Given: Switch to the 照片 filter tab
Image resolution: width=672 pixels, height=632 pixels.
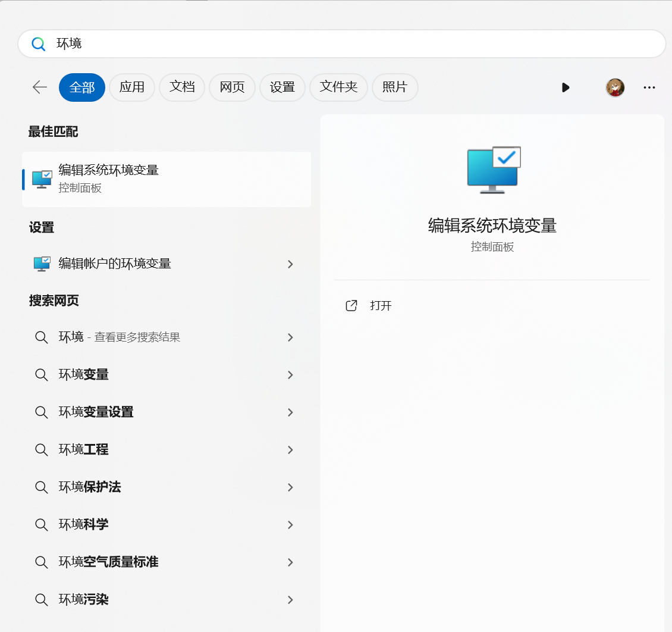Looking at the screenshot, I should tap(395, 87).
